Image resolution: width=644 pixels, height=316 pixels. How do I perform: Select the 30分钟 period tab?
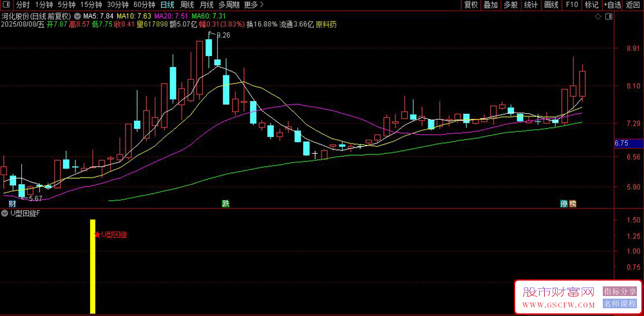[117, 5]
